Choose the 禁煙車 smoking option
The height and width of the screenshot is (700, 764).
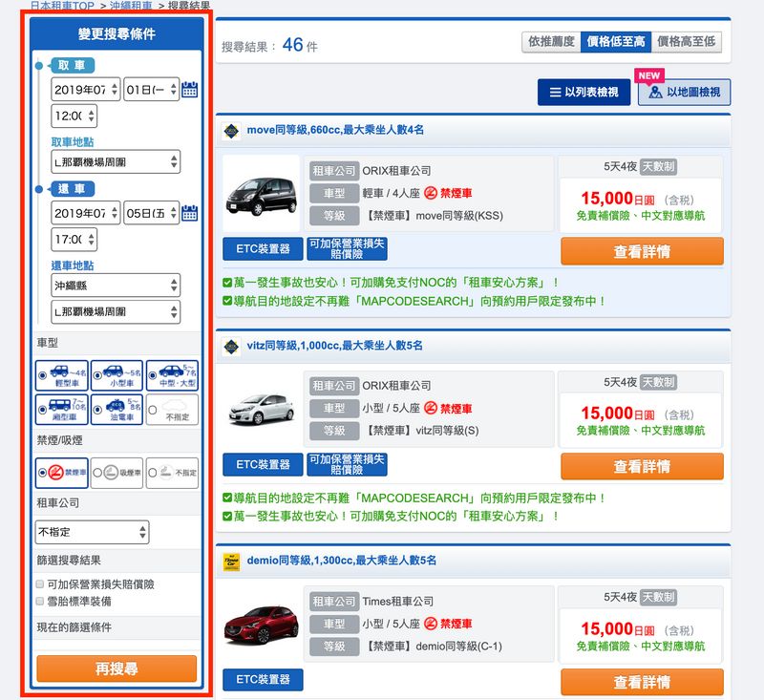[x=62, y=473]
